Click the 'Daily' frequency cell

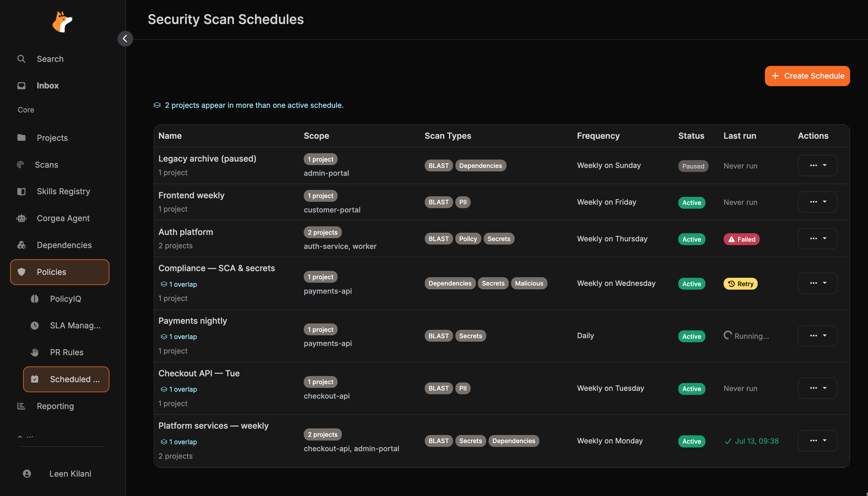pyautogui.click(x=585, y=336)
